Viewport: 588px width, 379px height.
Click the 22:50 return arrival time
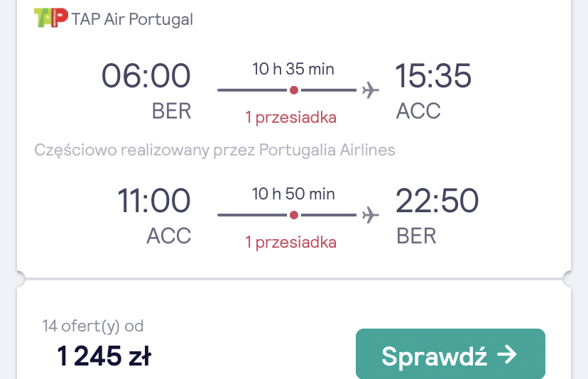(437, 201)
